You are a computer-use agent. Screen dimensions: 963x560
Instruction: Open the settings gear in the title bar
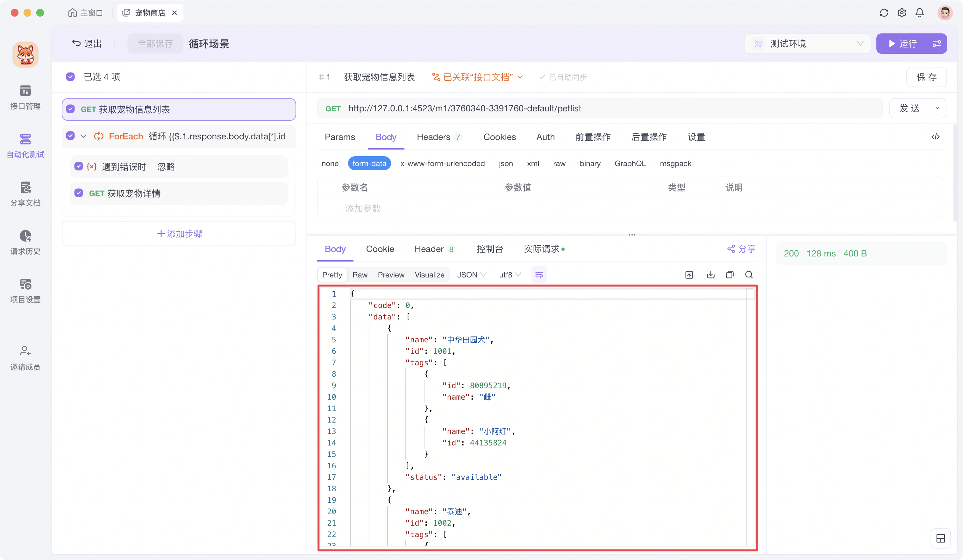click(x=902, y=13)
